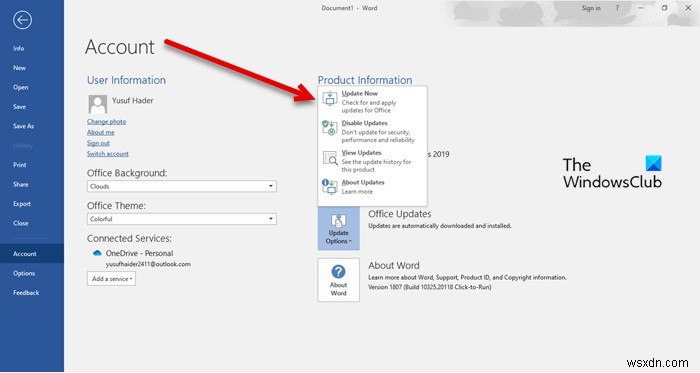Click the Update Now icon
This screenshot has height=373, width=700.
tap(330, 99)
